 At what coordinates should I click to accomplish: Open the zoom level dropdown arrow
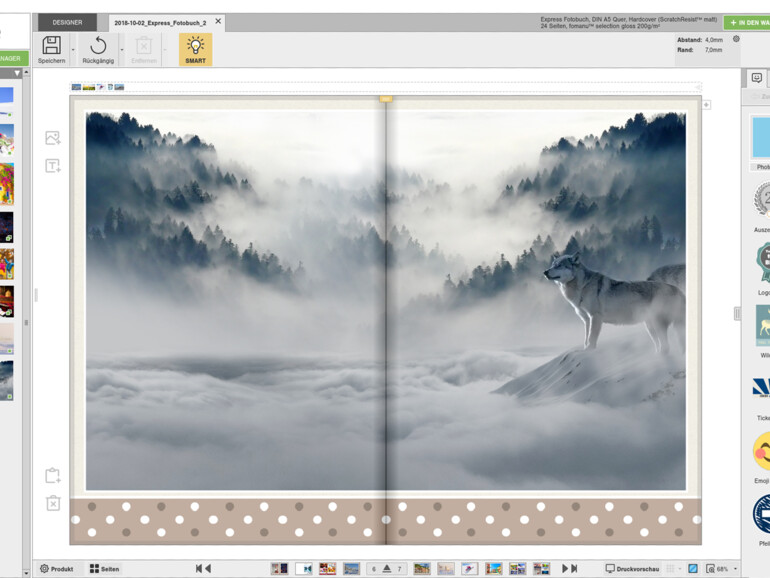pos(735,569)
